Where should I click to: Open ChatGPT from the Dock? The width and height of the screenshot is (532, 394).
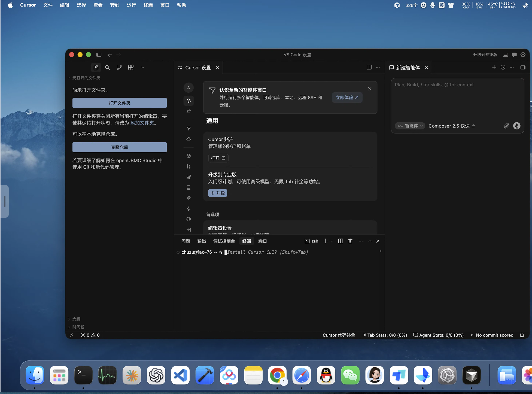[x=156, y=375]
